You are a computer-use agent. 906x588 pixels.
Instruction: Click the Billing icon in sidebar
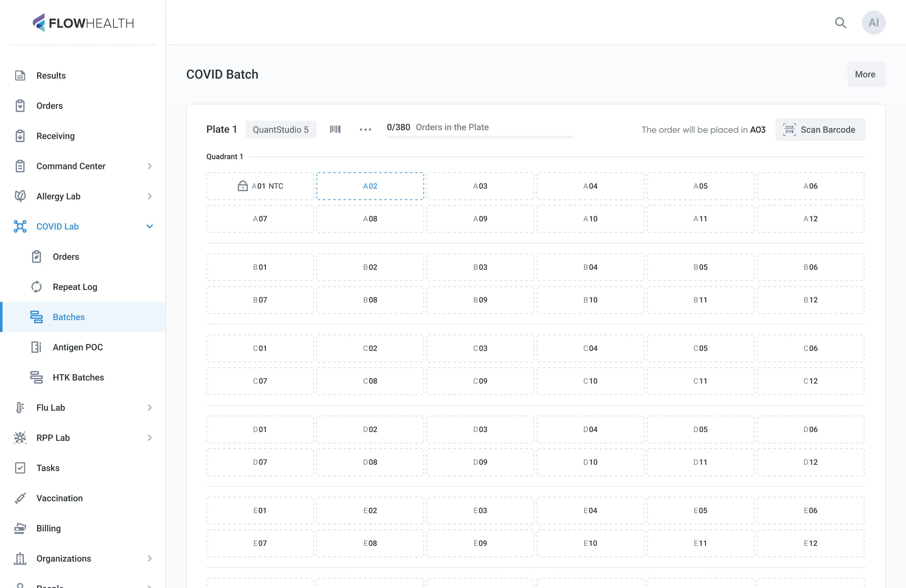[x=20, y=528]
